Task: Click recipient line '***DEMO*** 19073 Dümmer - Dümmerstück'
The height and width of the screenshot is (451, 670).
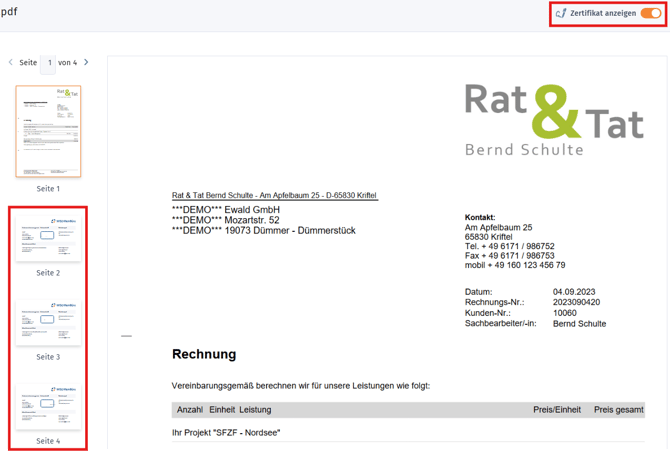Action: coord(264,230)
